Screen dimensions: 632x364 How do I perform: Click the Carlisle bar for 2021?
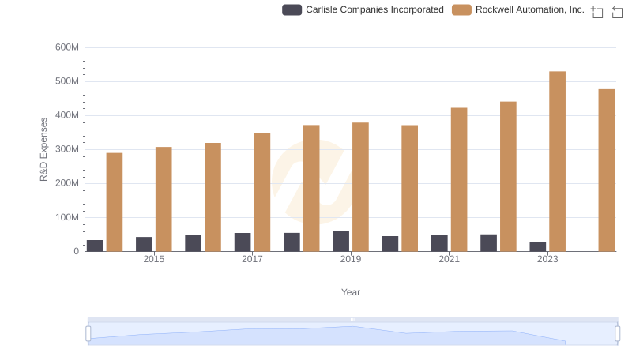click(x=439, y=243)
